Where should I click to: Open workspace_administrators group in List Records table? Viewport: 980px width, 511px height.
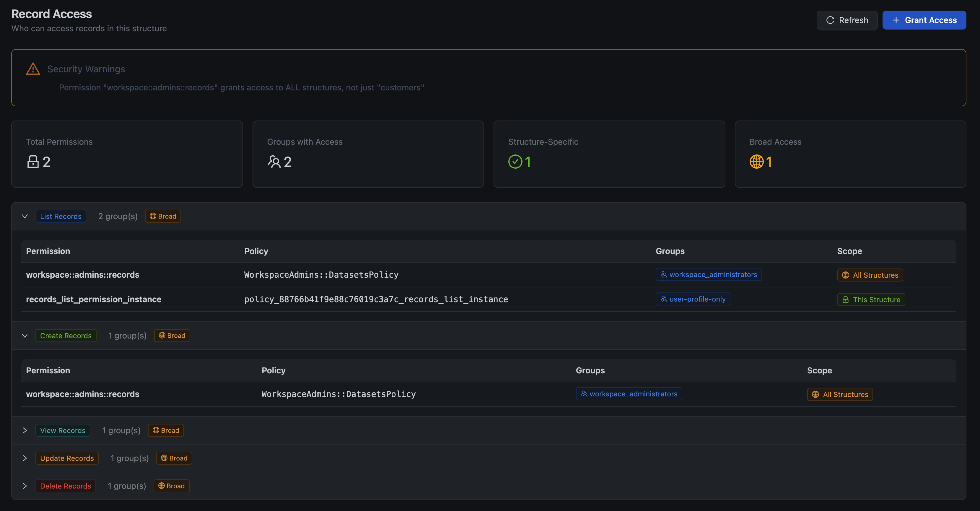pyautogui.click(x=708, y=275)
